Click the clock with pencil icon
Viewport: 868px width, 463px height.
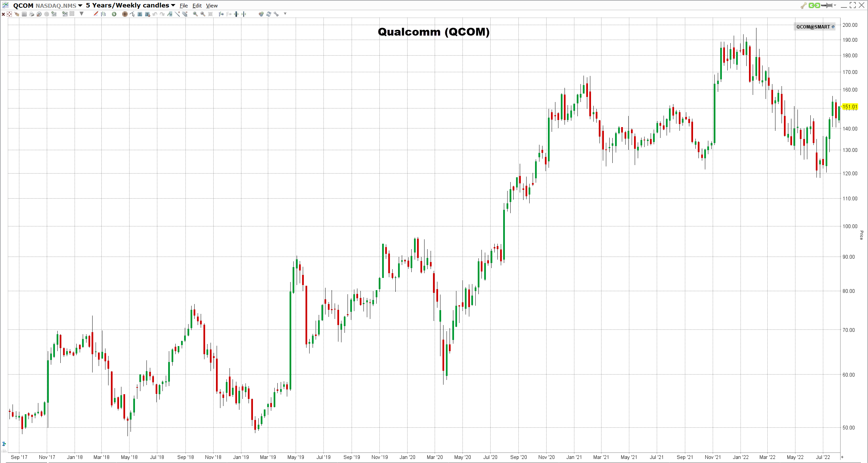click(x=39, y=14)
